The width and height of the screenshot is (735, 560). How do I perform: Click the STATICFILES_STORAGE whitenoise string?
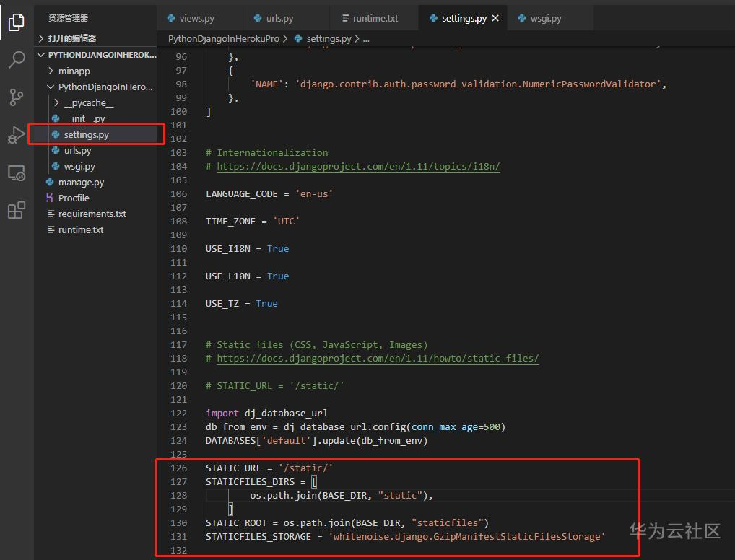tap(467, 537)
